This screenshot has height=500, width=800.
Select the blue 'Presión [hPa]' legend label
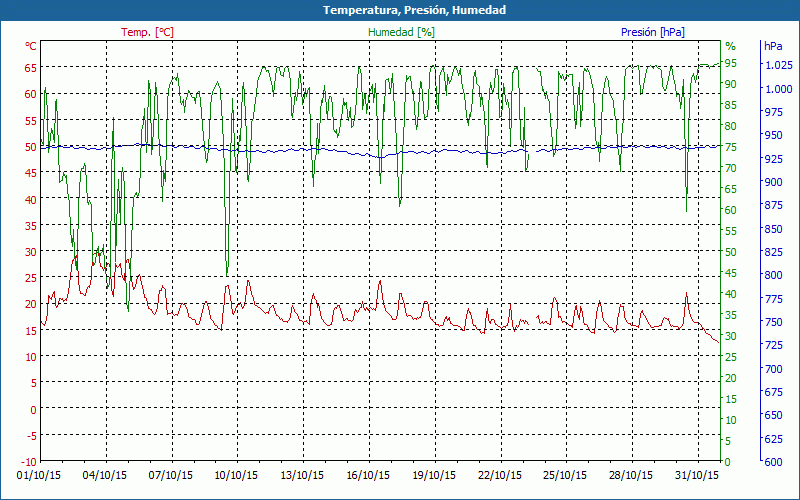[653, 32]
